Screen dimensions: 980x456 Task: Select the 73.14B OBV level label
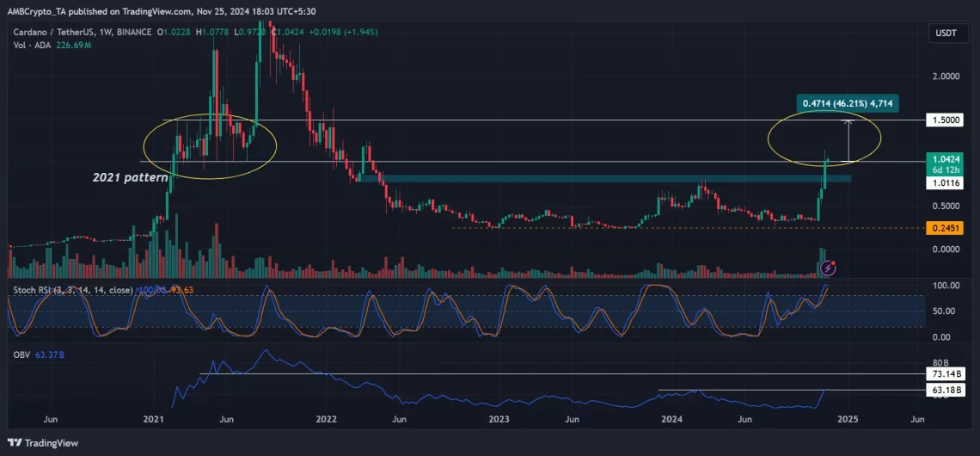pos(948,374)
